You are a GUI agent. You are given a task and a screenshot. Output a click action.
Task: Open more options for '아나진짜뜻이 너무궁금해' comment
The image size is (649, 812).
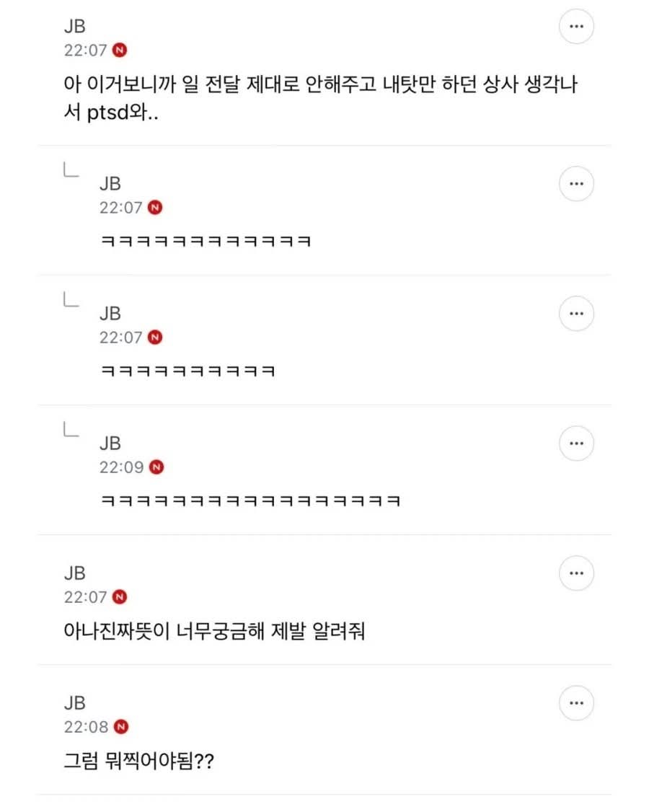(x=576, y=573)
